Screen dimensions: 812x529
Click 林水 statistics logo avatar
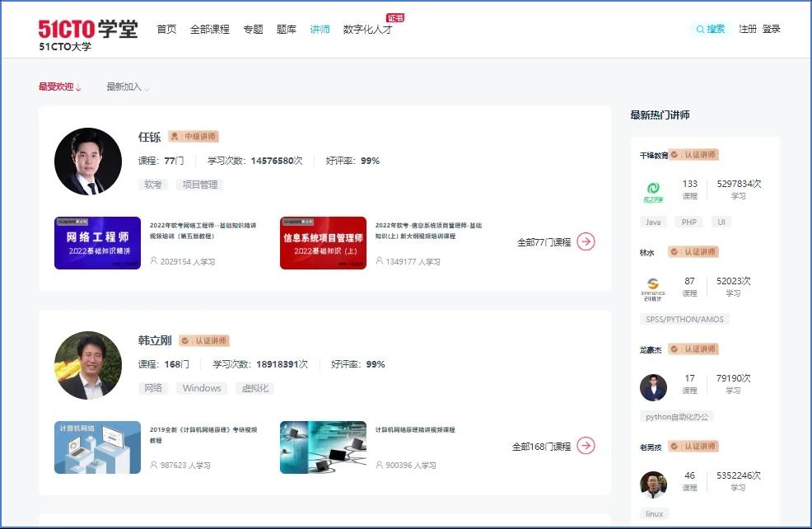(653, 289)
